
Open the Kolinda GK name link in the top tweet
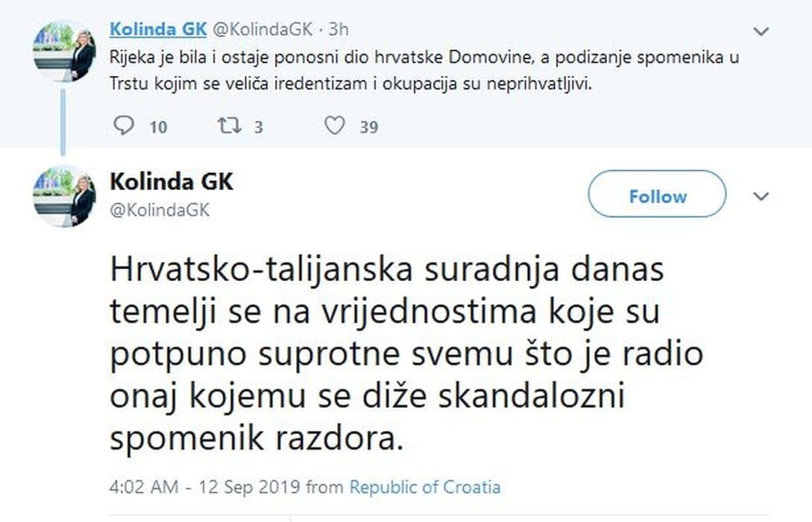click(158, 29)
